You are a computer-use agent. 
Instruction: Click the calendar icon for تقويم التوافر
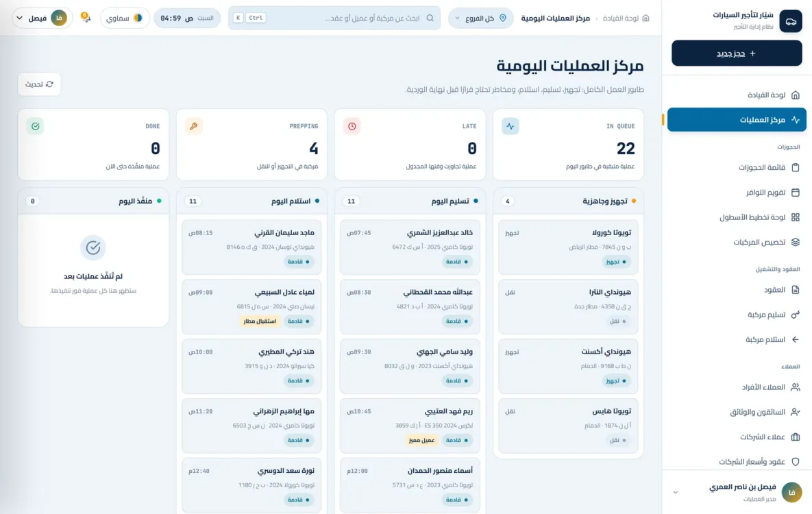[x=796, y=192]
